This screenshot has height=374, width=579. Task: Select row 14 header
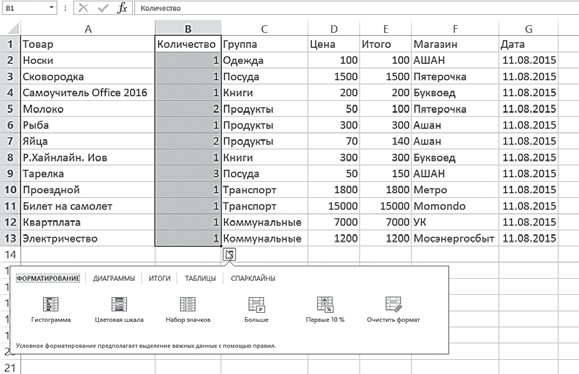click(10, 254)
